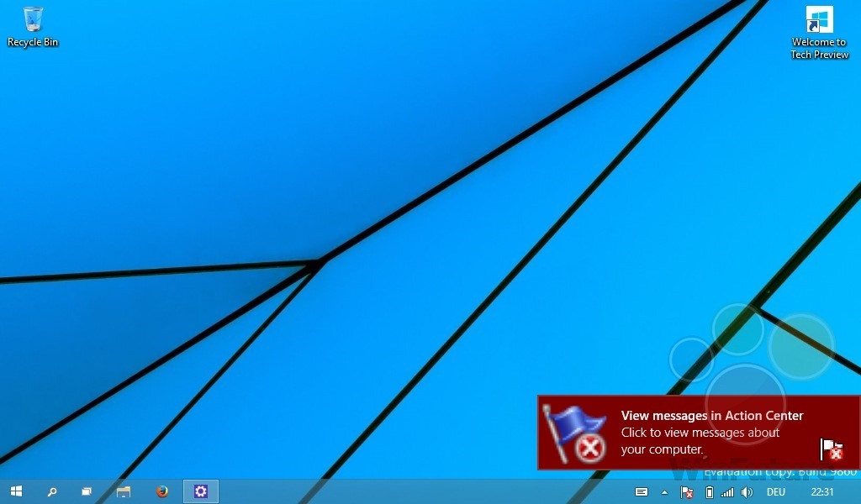Viewport: 861px width, 504px height.
Task: Open the clock showing 22:31
Action: click(822, 492)
